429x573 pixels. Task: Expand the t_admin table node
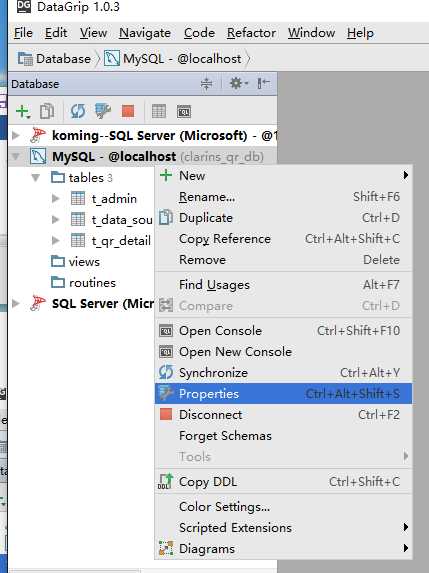click(56, 198)
